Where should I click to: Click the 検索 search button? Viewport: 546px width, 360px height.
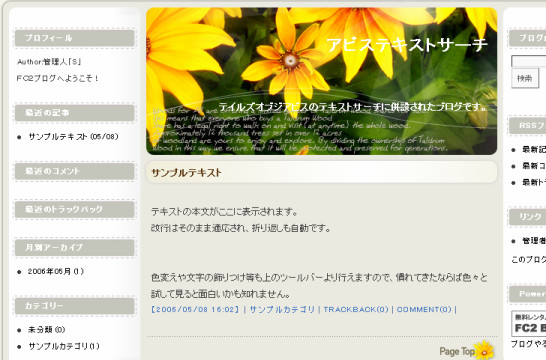[x=525, y=78]
